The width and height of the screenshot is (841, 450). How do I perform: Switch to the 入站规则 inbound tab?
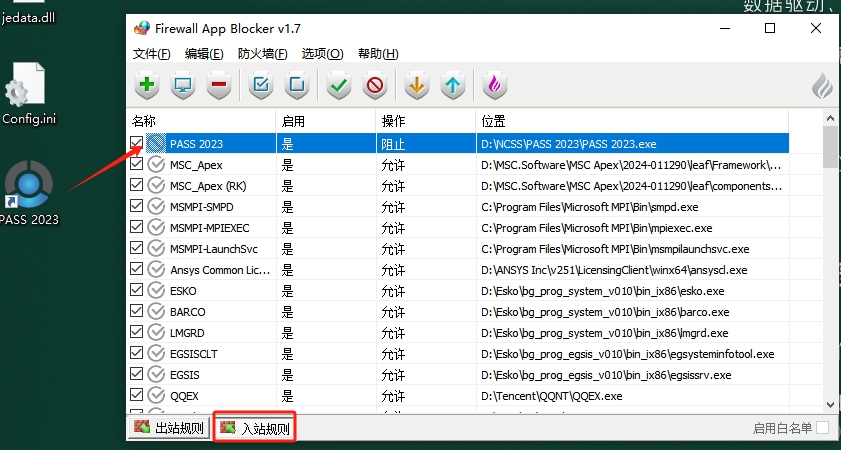(x=255, y=427)
